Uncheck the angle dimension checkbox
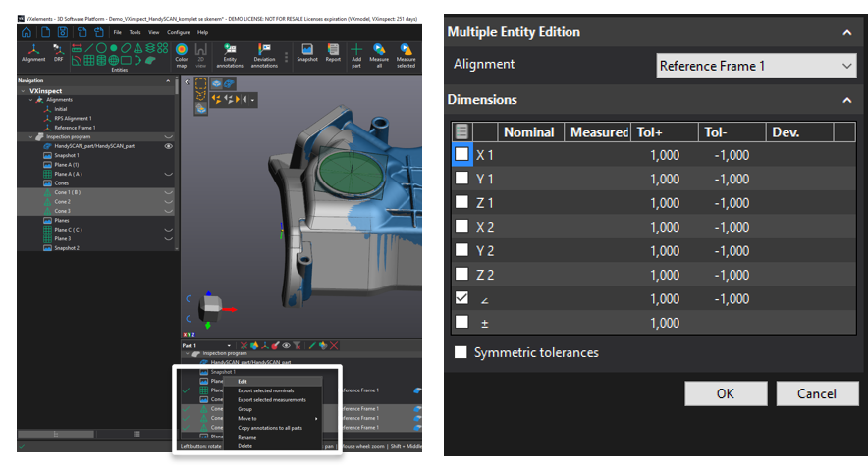868x468 pixels. click(461, 298)
